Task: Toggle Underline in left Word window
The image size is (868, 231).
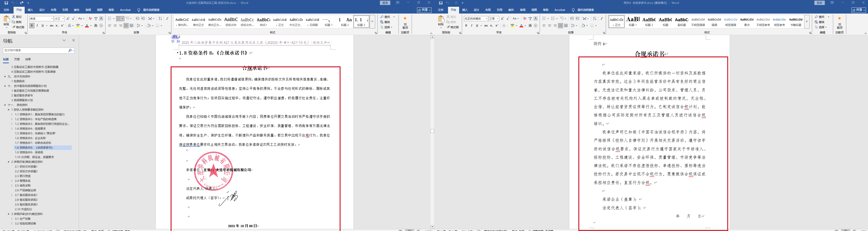Action: tap(43, 26)
